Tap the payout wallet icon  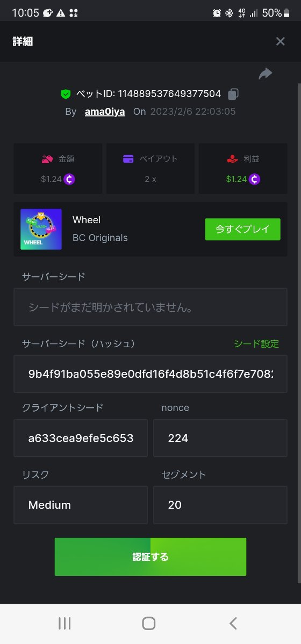pyautogui.click(x=128, y=159)
